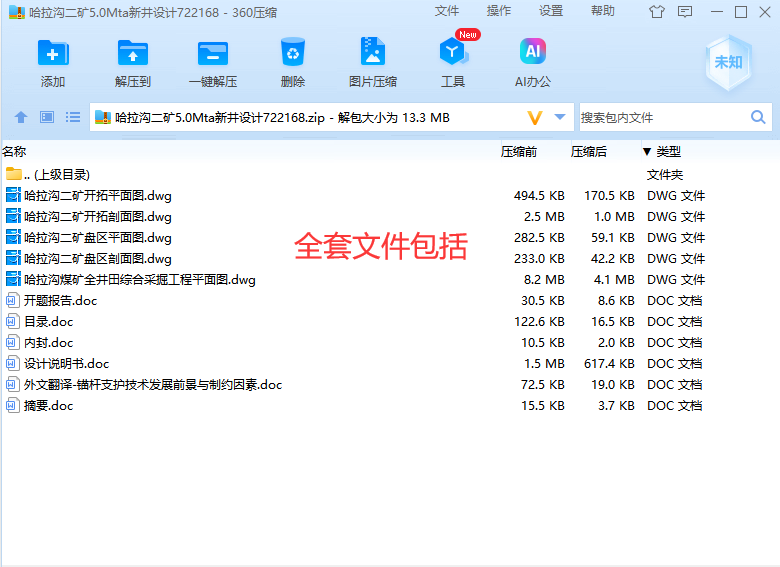Click the icon of 开题报告.doc
The width and height of the screenshot is (780, 567).
pyautogui.click(x=13, y=300)
